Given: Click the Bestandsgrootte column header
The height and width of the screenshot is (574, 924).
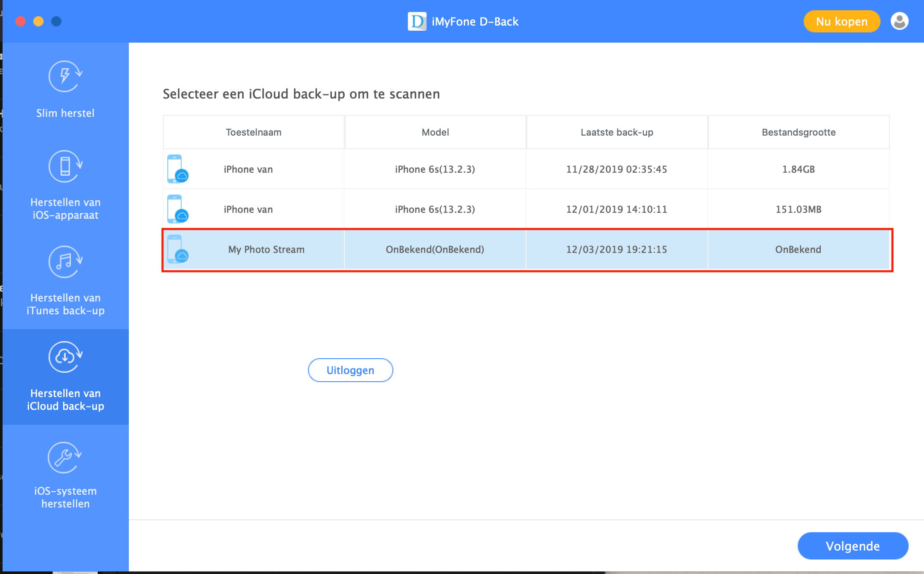Looking at the screenshot, I should point(798,132).
